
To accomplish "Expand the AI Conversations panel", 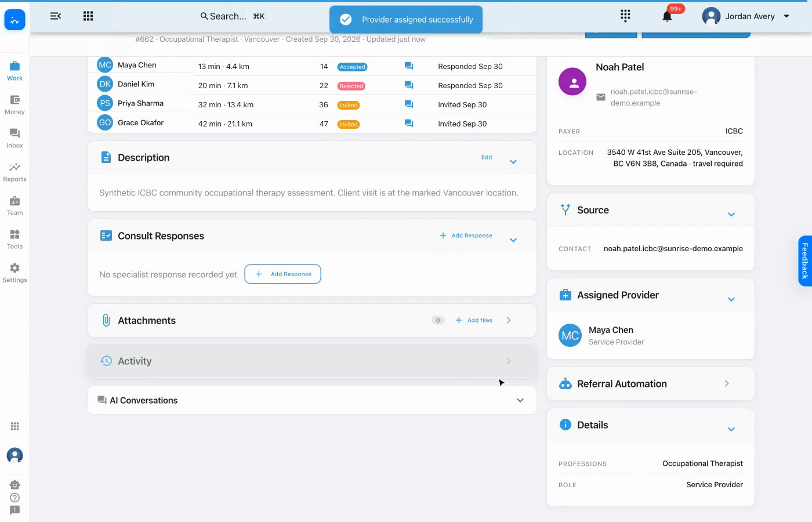I will [x=520, y=400].
